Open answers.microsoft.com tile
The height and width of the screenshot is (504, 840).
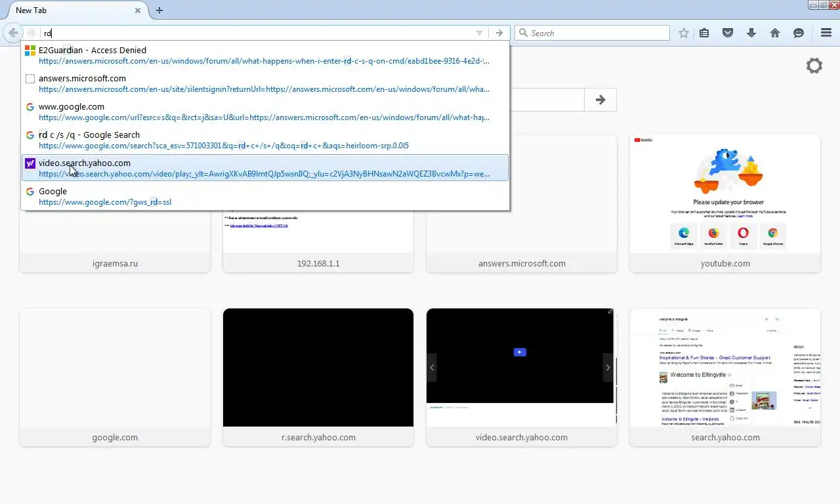[x=522, y=203]
